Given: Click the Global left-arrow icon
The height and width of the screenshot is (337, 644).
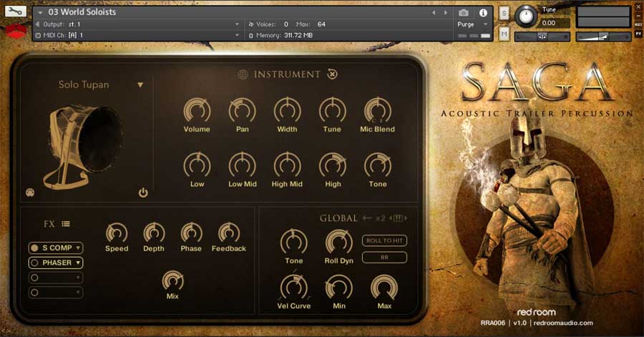Looking at the screenshot, I should 367,218.
